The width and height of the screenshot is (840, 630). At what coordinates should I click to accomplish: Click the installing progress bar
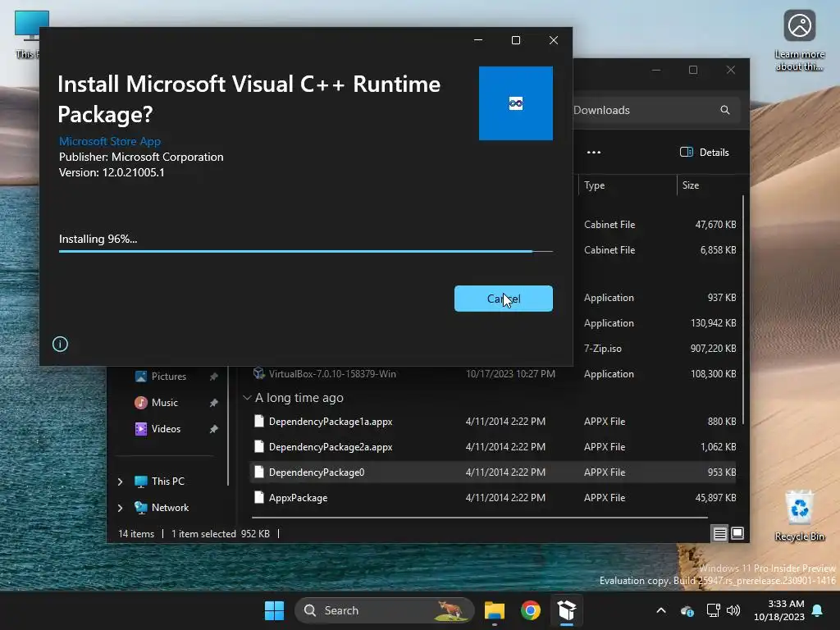(305, 251)
